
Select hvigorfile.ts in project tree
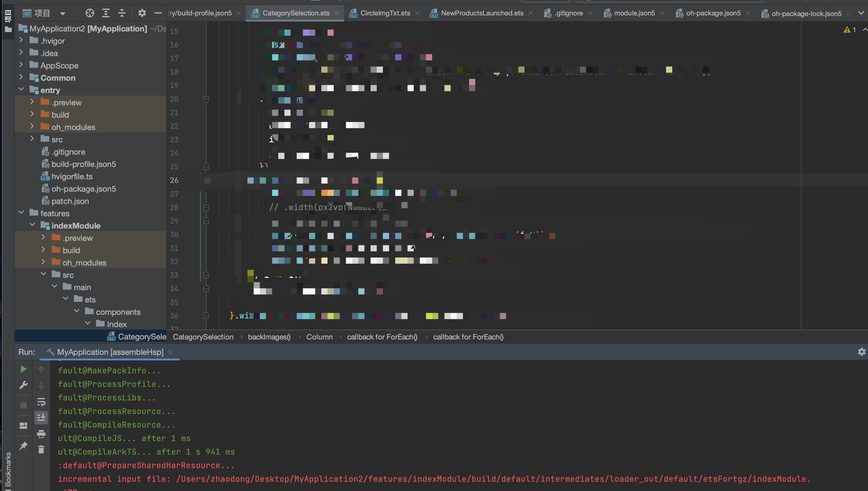72,177
